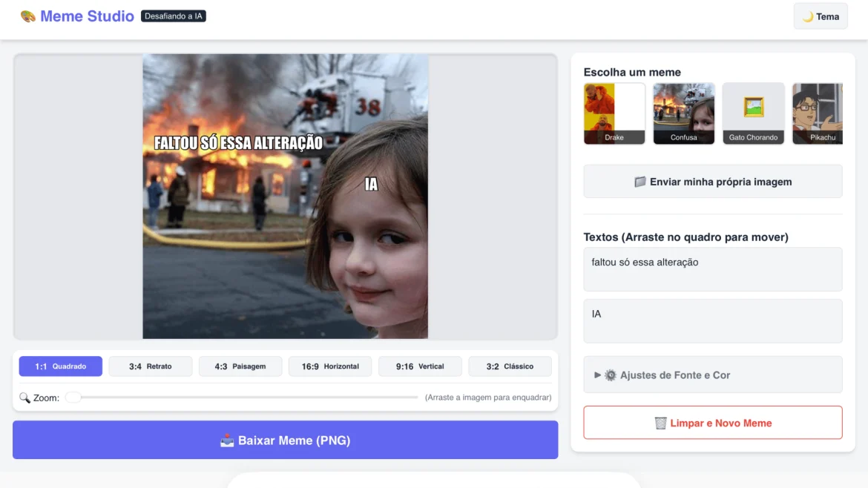Click the trash icon in Limpar e Novo Meme

[660, 423]
